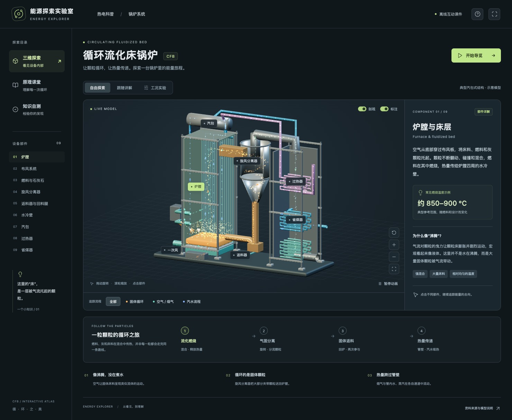
Task: Open the 原理课堂 book icon
Action: tap(15, 85)
